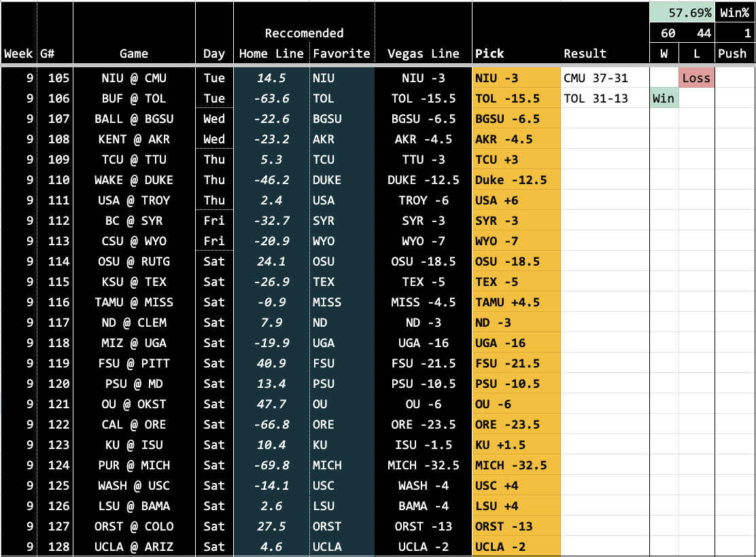The height and width of the screenshot is (557, 756).
Task: Click the Favorite column header
Action: (341, 54)
